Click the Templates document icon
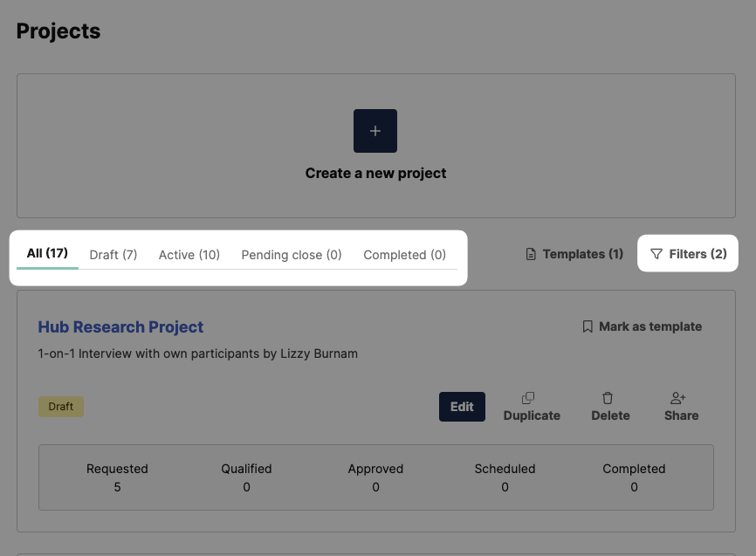The image size is (756, 556). coord(531,254)
